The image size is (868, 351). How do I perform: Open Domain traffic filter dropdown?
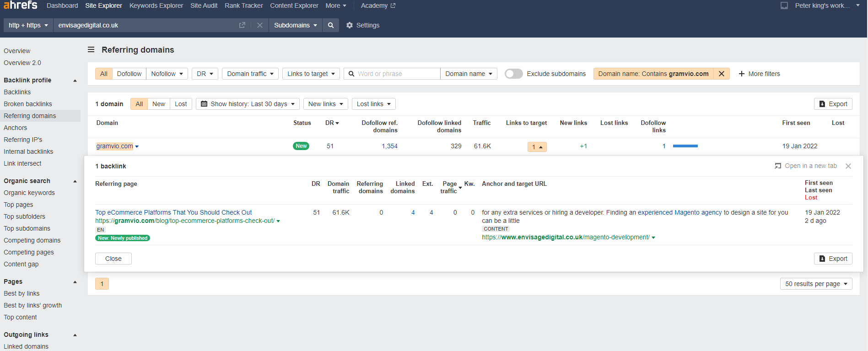250,74
